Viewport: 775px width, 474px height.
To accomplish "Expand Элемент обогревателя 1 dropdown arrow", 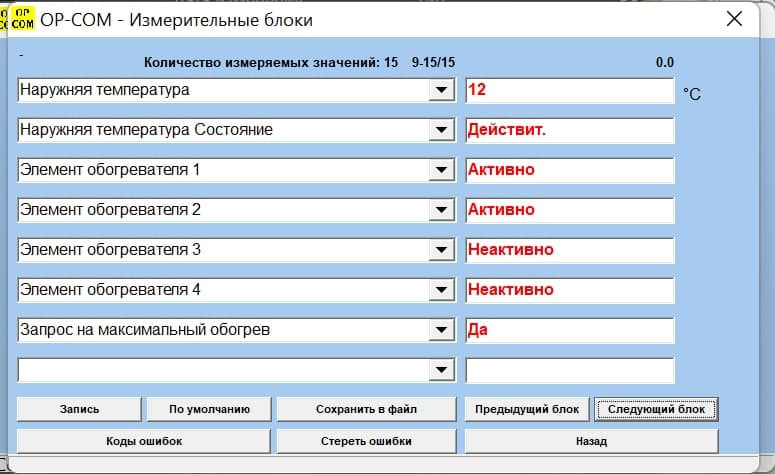I will click(441, 170).
